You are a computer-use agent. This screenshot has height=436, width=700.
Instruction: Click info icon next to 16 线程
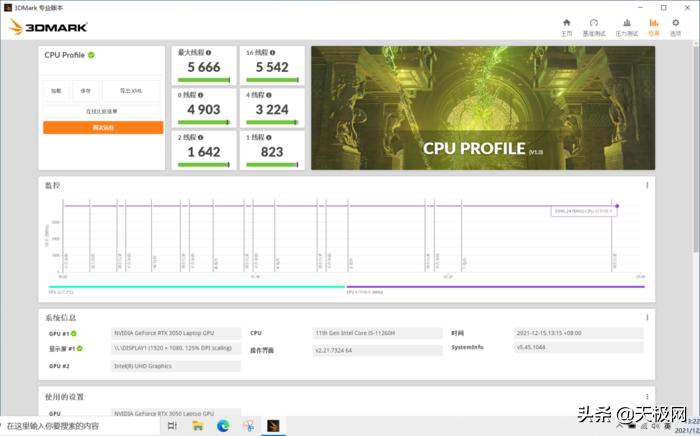pyautogui.click(x=270, y=52)
